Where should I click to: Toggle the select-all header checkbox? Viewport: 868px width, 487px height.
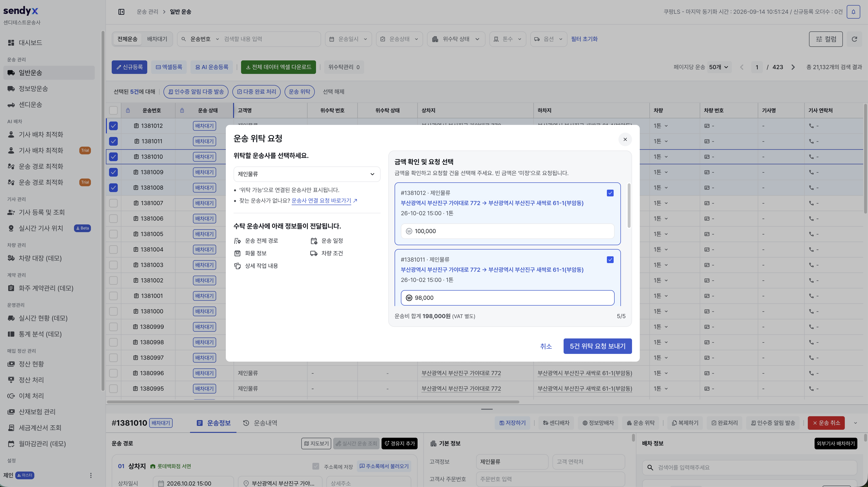tap(114, 110)
